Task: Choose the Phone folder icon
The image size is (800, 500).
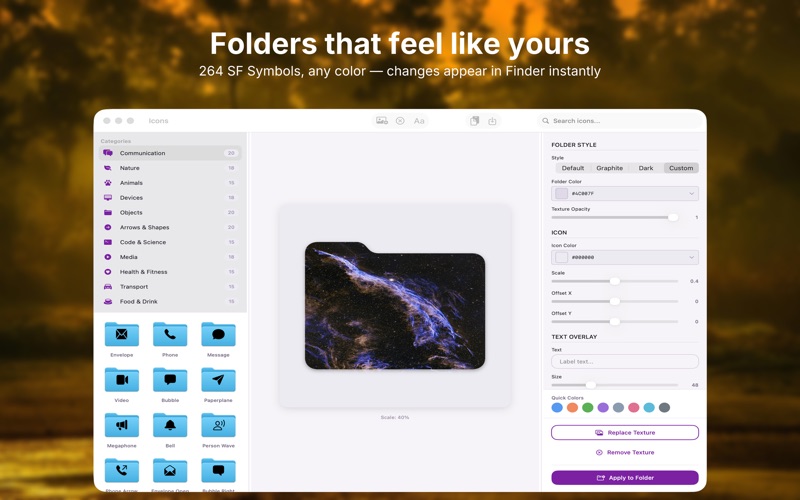Action: (x=170, y=334)
